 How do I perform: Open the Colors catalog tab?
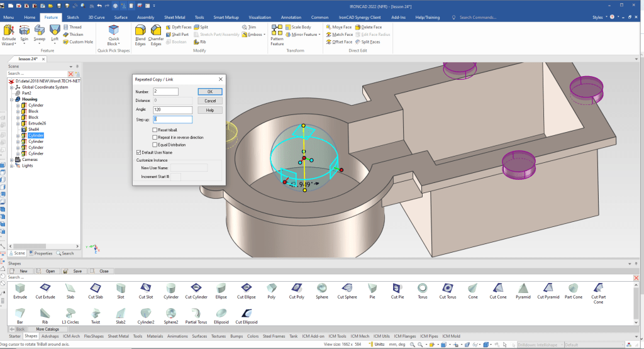[252, 336]
